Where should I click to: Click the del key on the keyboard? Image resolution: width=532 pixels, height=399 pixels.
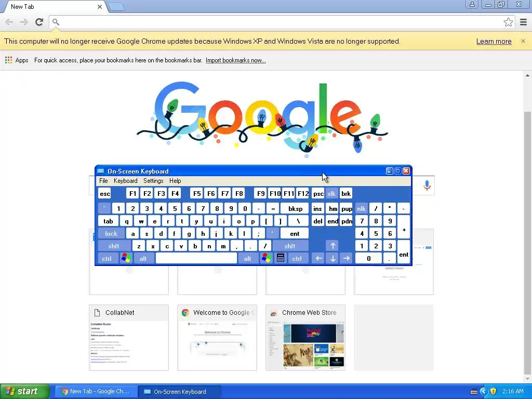[x=318, y=221]
